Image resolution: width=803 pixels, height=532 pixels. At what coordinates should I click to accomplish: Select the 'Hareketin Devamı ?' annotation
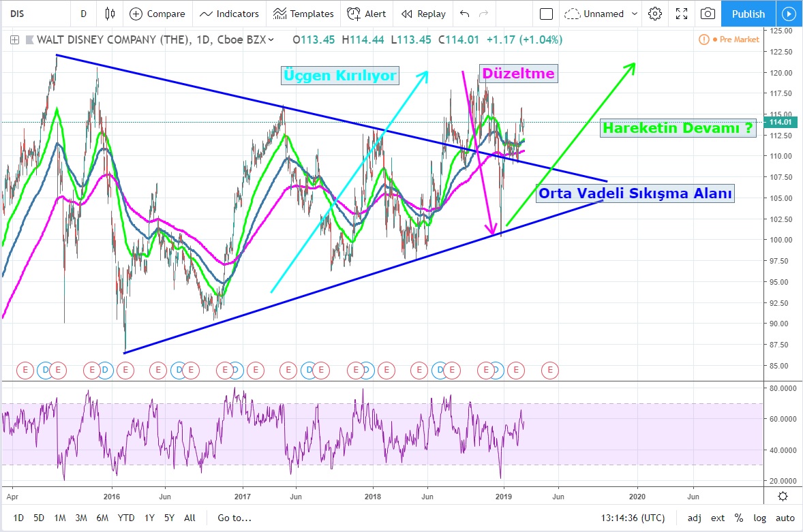[x=678, y=127]
